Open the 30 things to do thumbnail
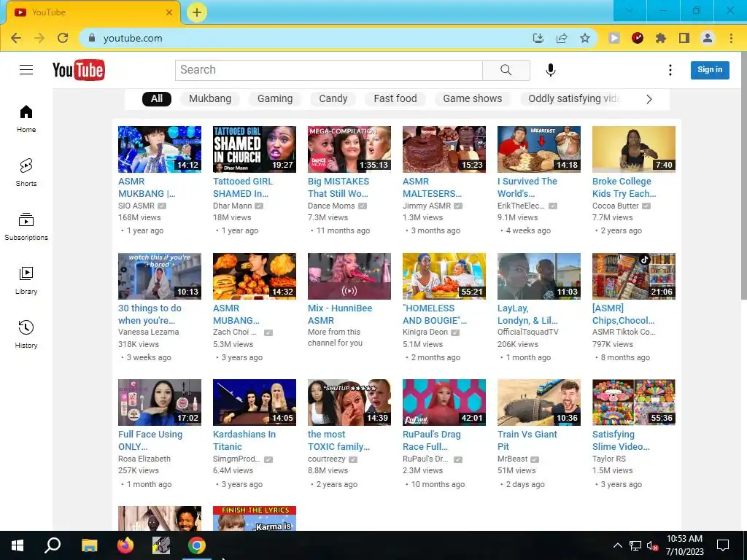 (160, 276)
